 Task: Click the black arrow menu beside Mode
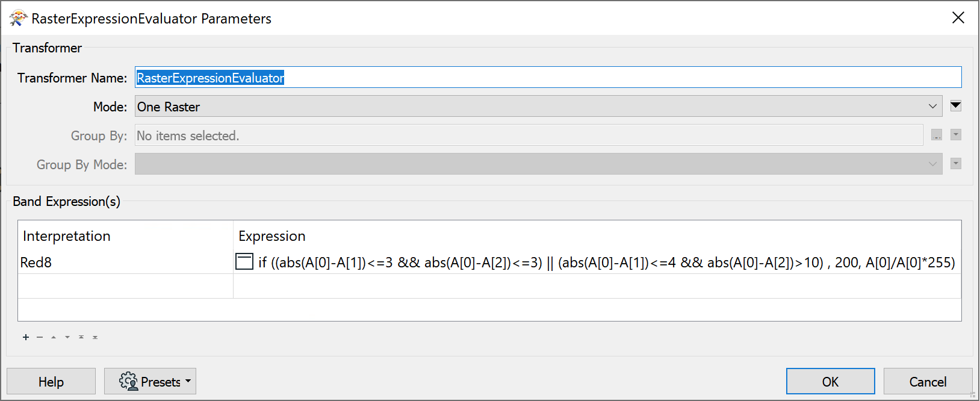pos(955,106)
